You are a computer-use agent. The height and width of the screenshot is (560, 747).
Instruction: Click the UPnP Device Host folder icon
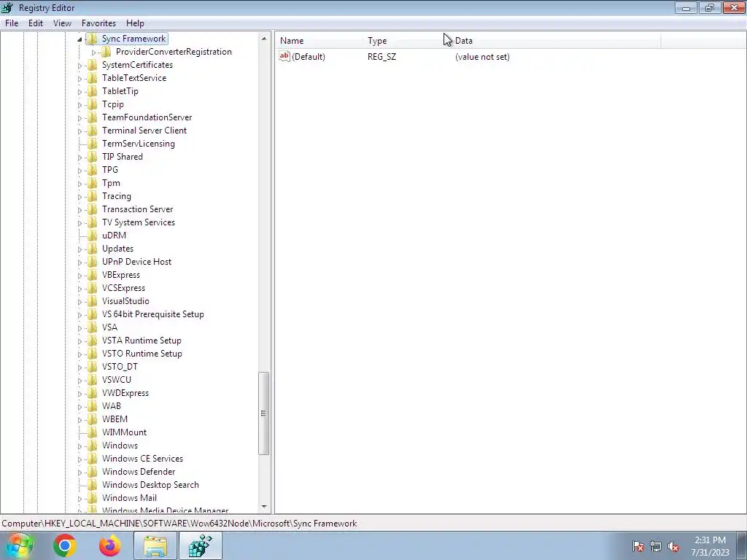coord(93,262)
